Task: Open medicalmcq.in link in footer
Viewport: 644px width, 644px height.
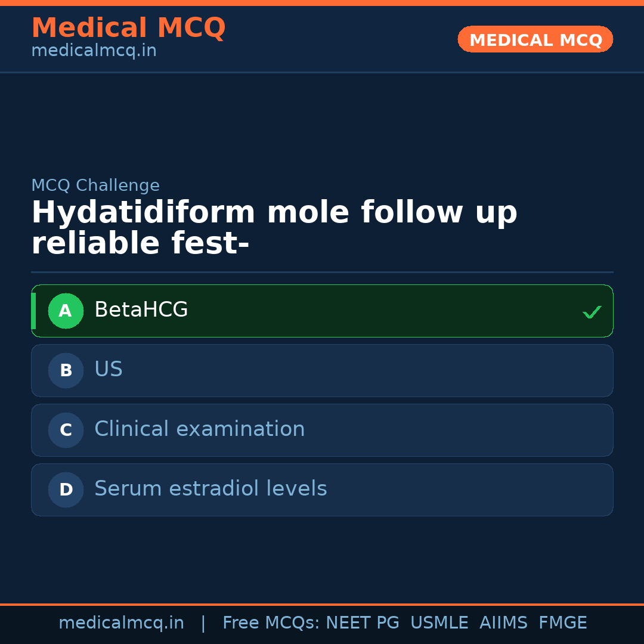Action: click(x=121, y=623)
